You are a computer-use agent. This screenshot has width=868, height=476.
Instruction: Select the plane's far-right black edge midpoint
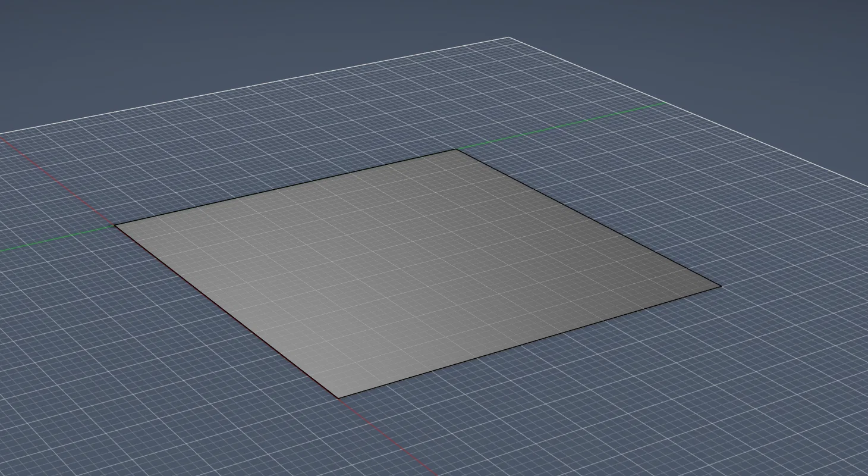pos(589,218)
